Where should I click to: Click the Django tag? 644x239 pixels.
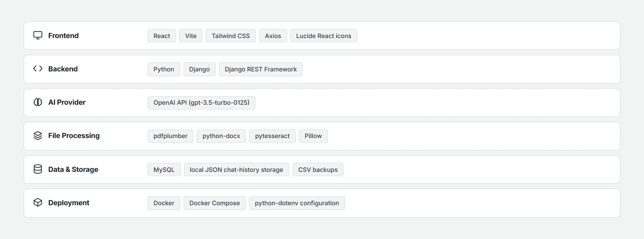(x=199, y=69)
